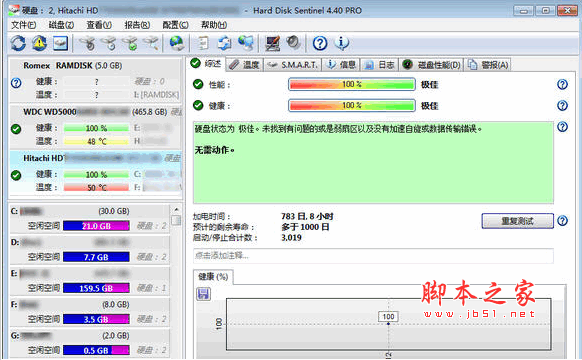Select the Hitachi HD disk entry
Viewport: 582px width, 360px height.
pyautogui.click(x=95, y=173)
